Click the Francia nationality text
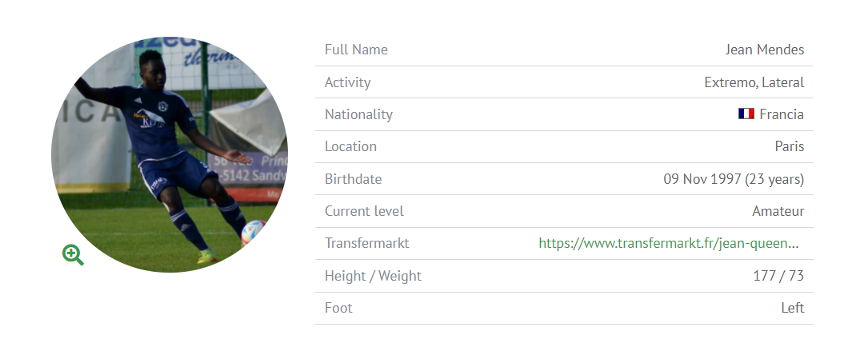 (x=782, y=114)
